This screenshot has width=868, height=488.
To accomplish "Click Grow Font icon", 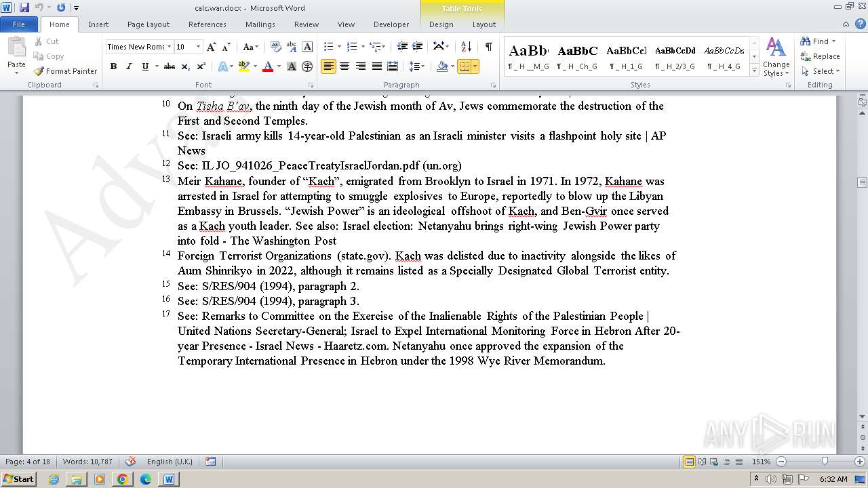I will (212, 47).
